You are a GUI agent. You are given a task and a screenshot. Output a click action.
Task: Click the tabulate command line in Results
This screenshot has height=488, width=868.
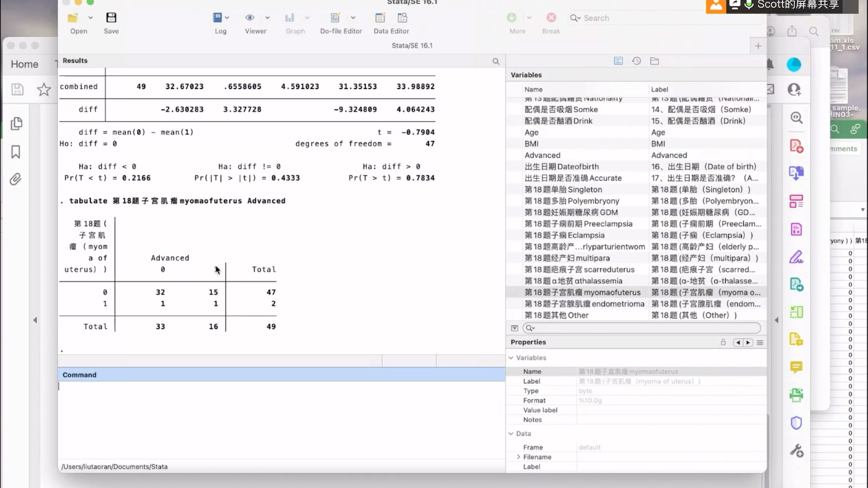click(x=173, y=201)
